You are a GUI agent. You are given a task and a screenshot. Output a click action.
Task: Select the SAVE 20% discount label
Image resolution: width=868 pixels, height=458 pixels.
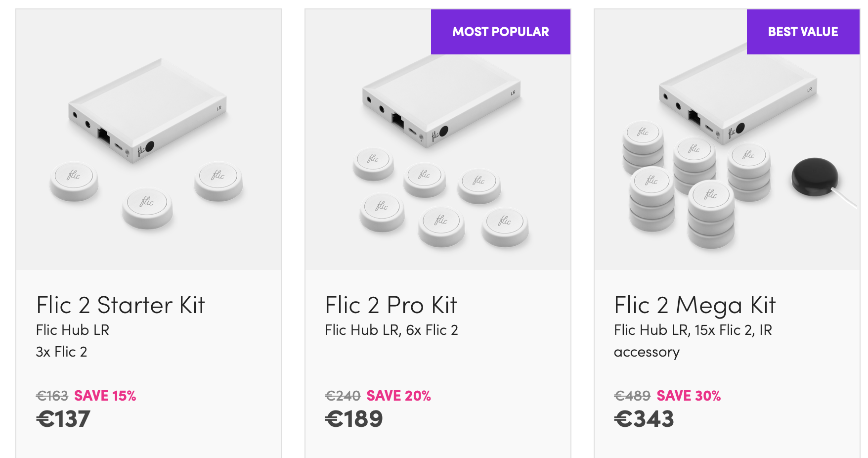(398, 396)
